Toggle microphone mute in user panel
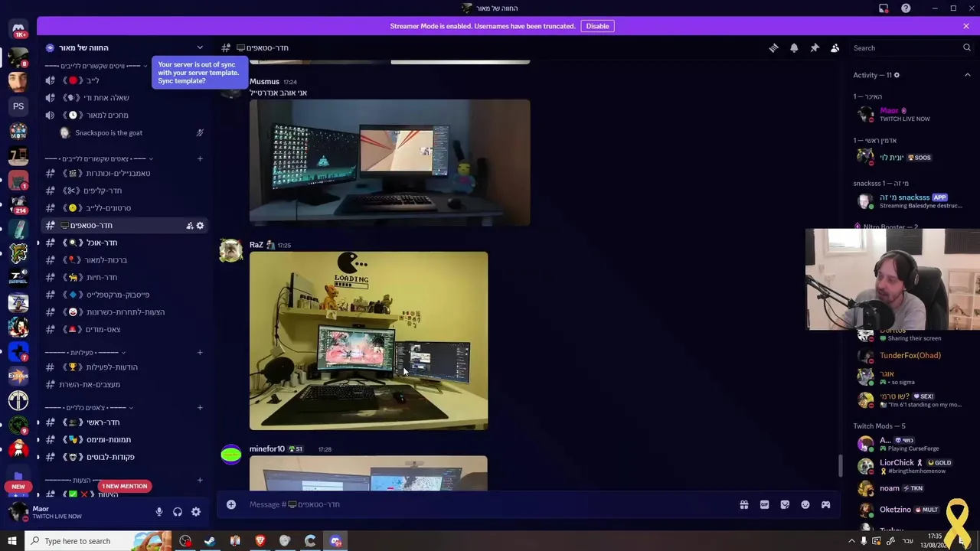This screenshot has height=551, width=980. tap(159, 512)
